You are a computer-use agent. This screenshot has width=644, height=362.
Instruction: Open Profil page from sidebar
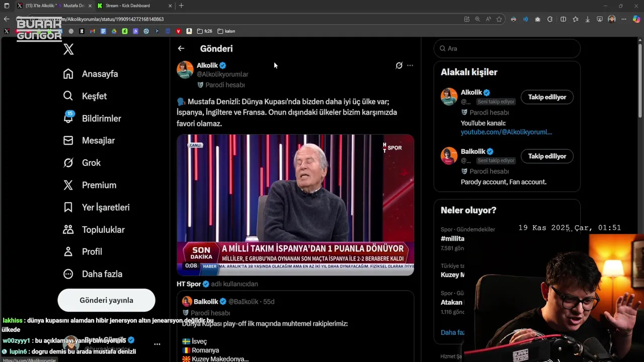click(x=82, y=251)
